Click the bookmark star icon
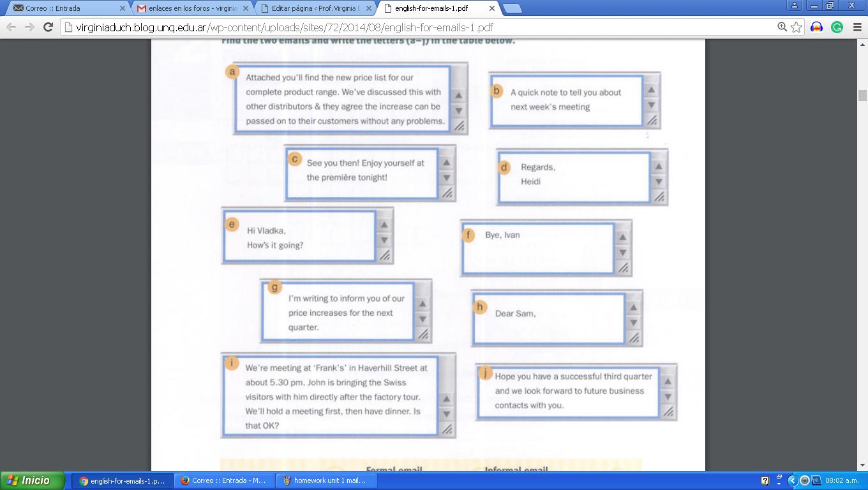This screenshot has width=868, height=490. pyautogui.click(x=796, y=27)
